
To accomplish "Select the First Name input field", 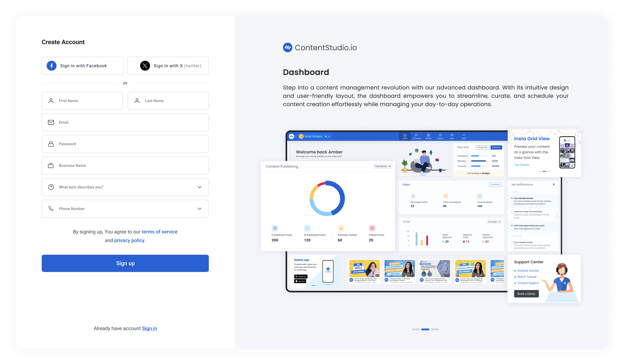I will click(x=82, y=100).
